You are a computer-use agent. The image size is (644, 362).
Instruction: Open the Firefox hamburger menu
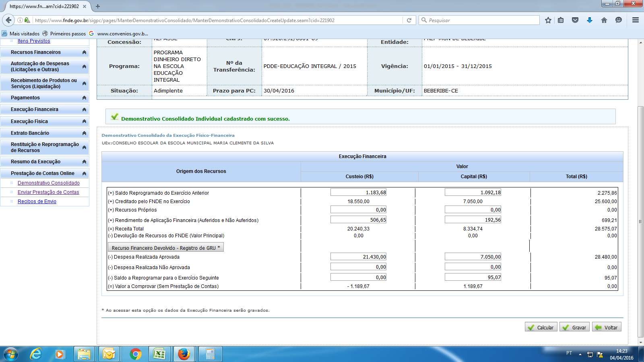click(636, 20)
